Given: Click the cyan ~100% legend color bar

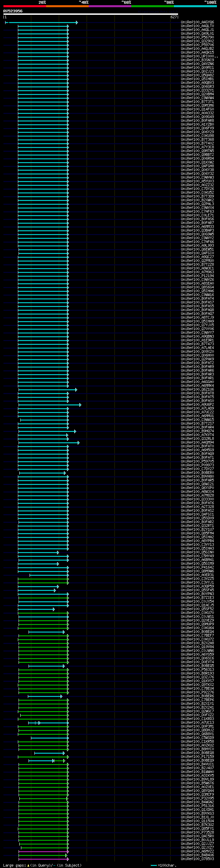Looking at the screenshot, I should pos(195,6).
